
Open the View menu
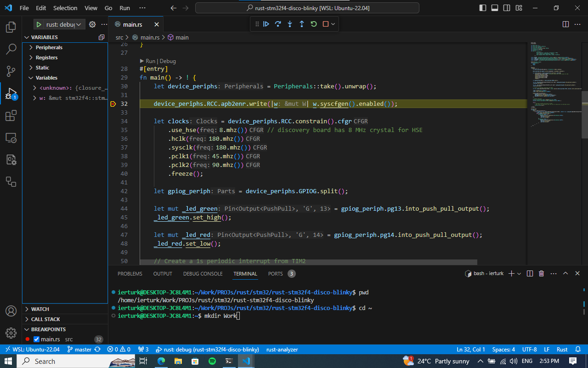(91, 8)
